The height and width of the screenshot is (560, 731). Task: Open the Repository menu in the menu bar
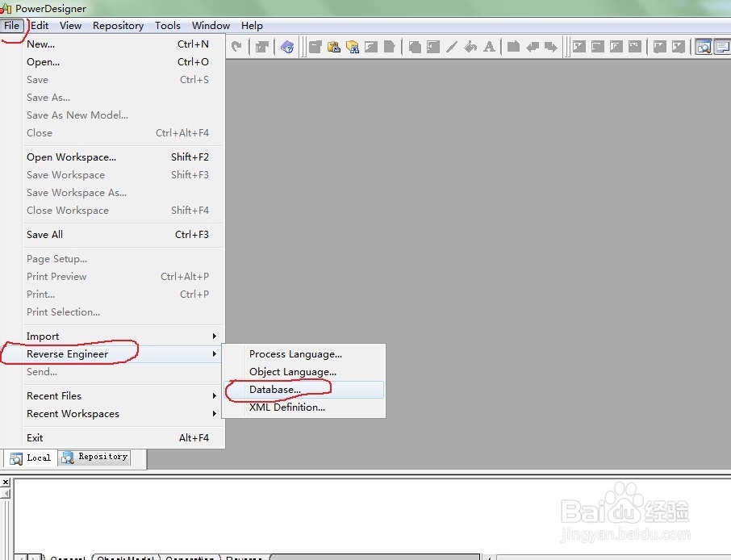[x=118, y=26]
